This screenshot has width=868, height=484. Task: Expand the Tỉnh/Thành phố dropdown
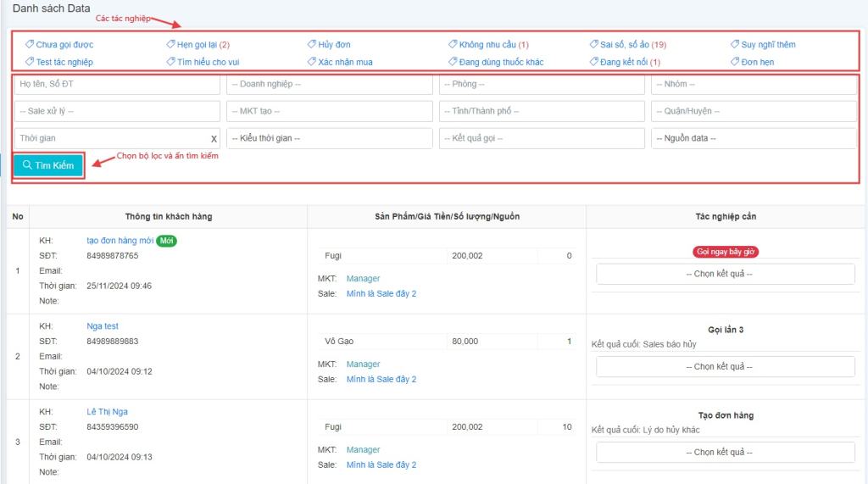(x=542, y=111)
